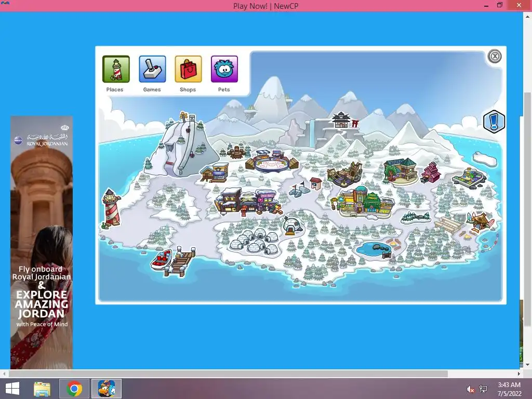Go to the Puffle Park hotel building
Screen dimensions: 532x399
point(401,170)
